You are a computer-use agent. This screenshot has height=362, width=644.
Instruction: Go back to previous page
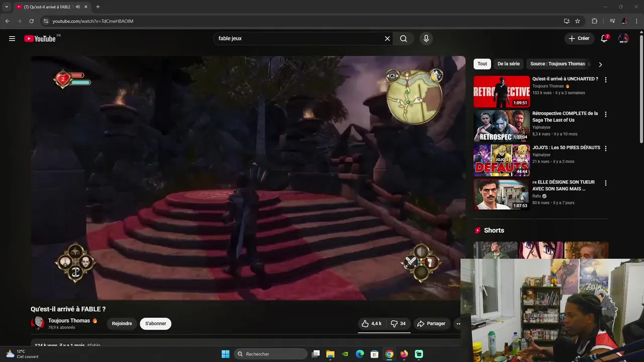tap(7, 21)
